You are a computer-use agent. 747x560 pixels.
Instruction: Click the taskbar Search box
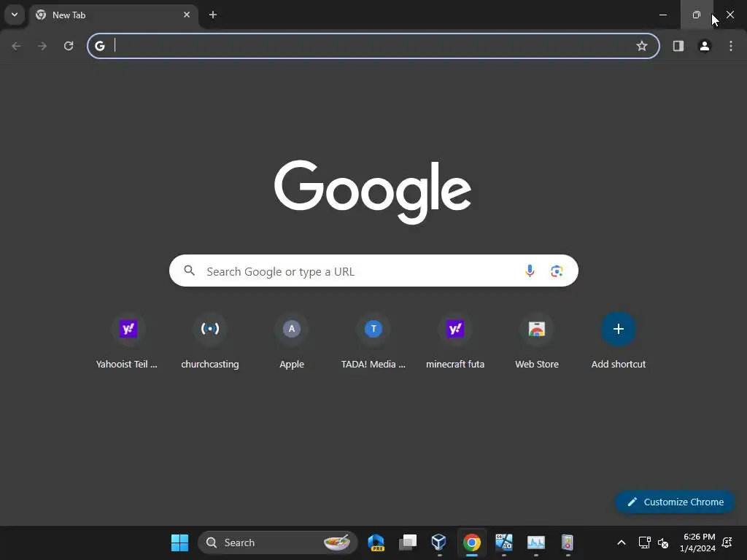[x=277, y=542]
